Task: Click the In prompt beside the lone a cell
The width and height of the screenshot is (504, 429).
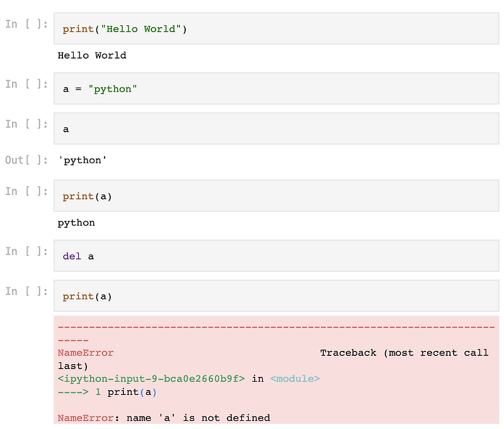Action: (26, 123)
